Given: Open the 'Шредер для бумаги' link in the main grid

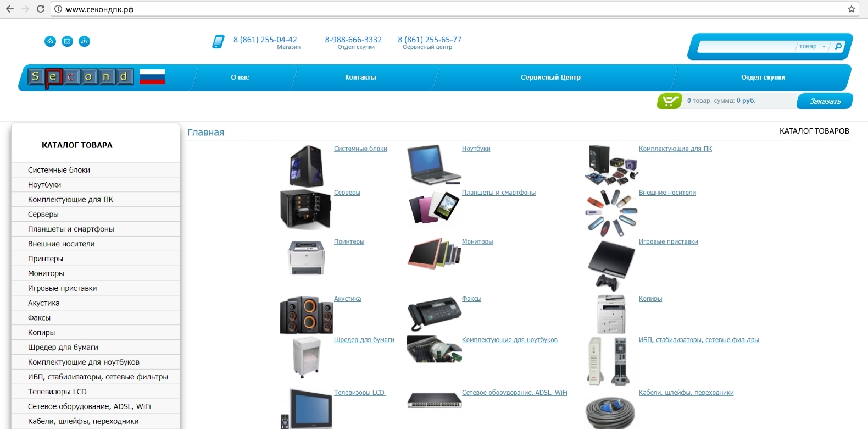Looking at the screenshot, I should tap(364, 340).
